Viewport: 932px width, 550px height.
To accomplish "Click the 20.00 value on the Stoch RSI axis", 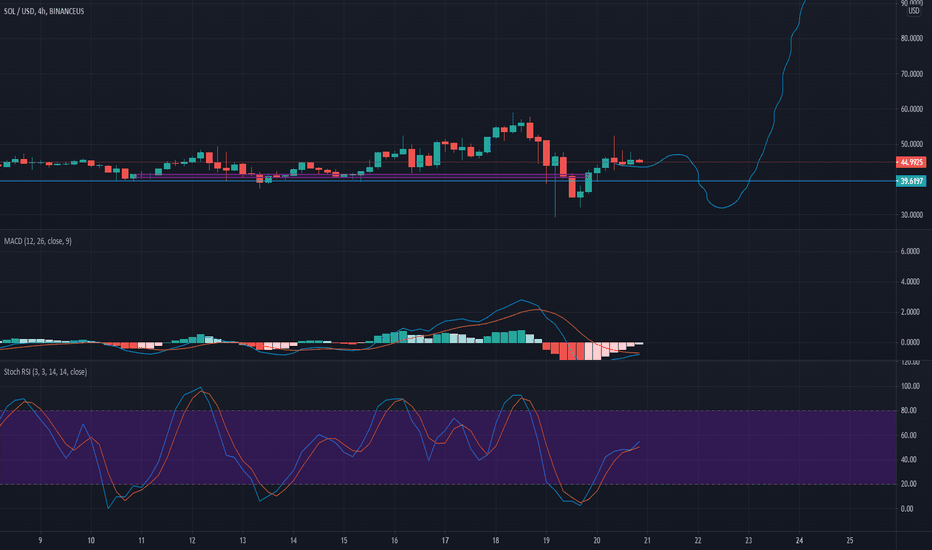I will click(x=908, y=483).
